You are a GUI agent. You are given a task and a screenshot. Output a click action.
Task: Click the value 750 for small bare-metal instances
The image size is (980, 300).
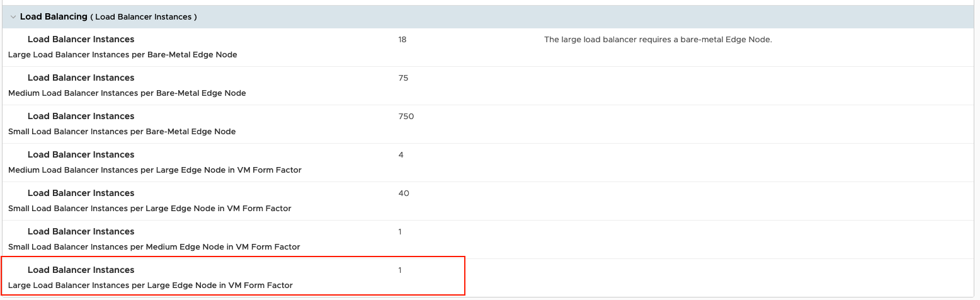[x=406, y=117]
